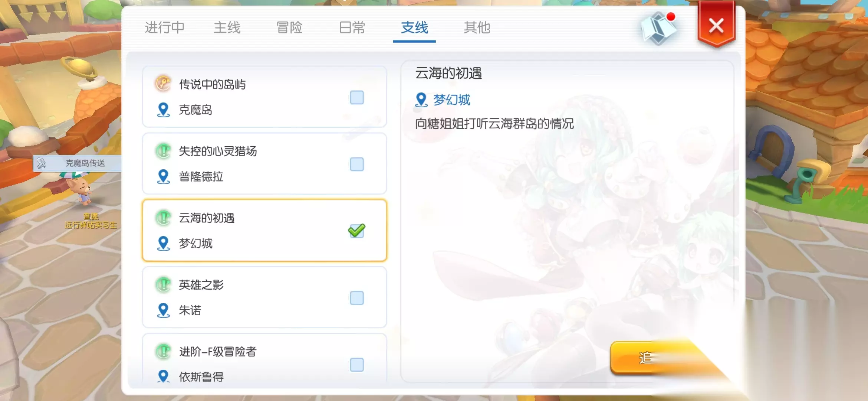Enable tracking checkbox for 进阶-F级冒险者
868x401 pixels.
(356, 365)
